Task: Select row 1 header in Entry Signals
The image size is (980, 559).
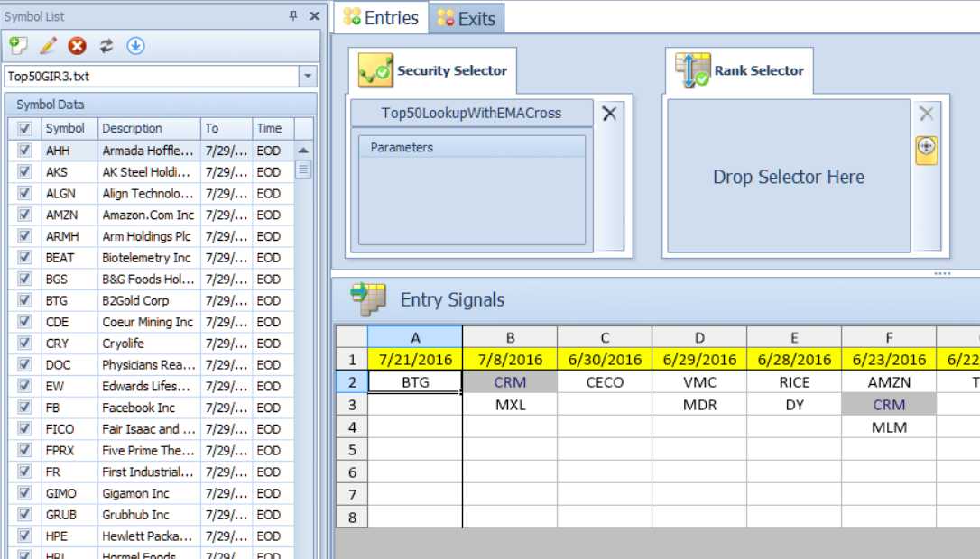Action: [352, 360]
